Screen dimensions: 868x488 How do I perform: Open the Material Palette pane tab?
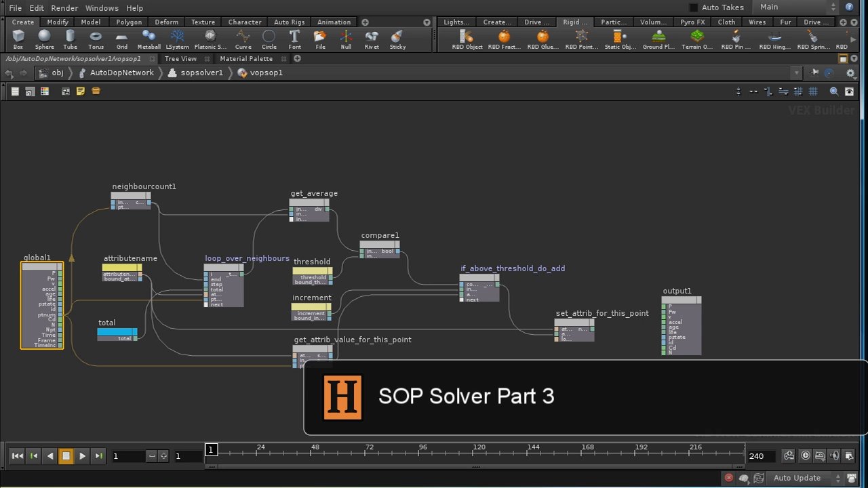pos(246,59)
